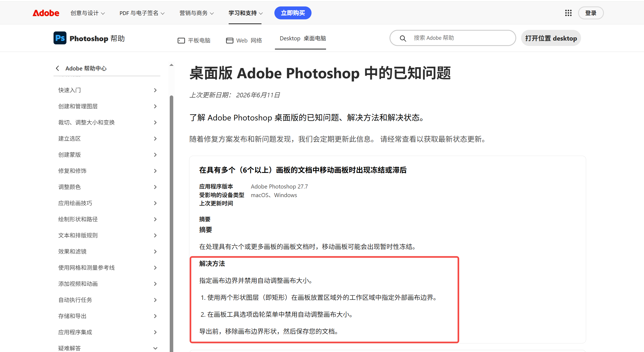The width and height of the screenshot is (644, 352).
Task: Click the search magnifier icon
Action: 403,38
